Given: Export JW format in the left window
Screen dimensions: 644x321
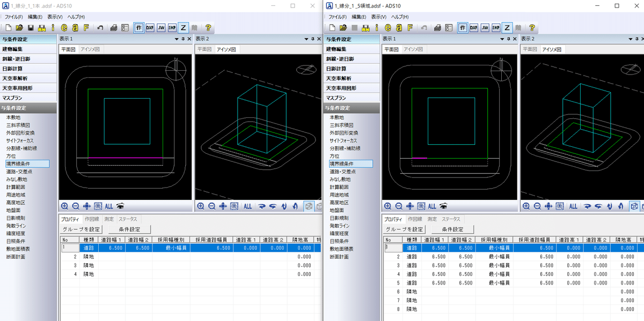Looking at the screenshot, I should pos(161,27).
